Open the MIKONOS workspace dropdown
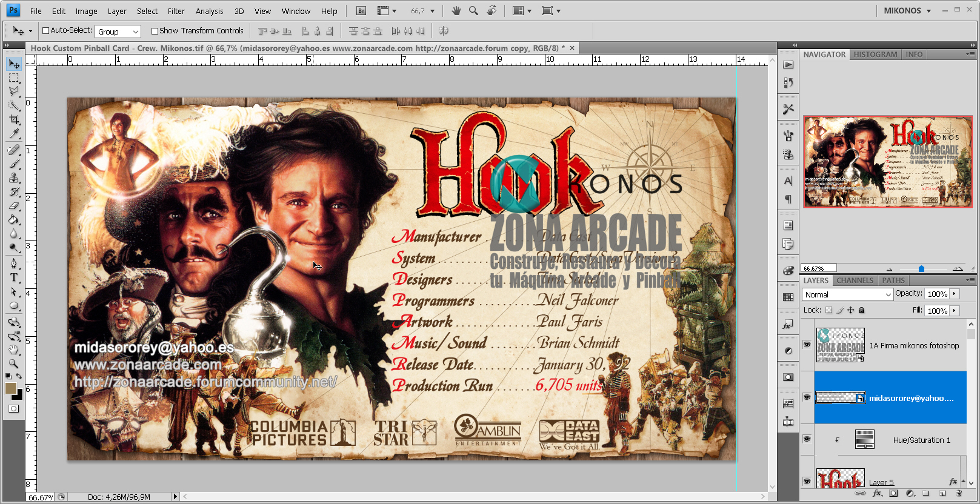Image resolution: width=980 pixels, height=504 pixels. (907, 11)
